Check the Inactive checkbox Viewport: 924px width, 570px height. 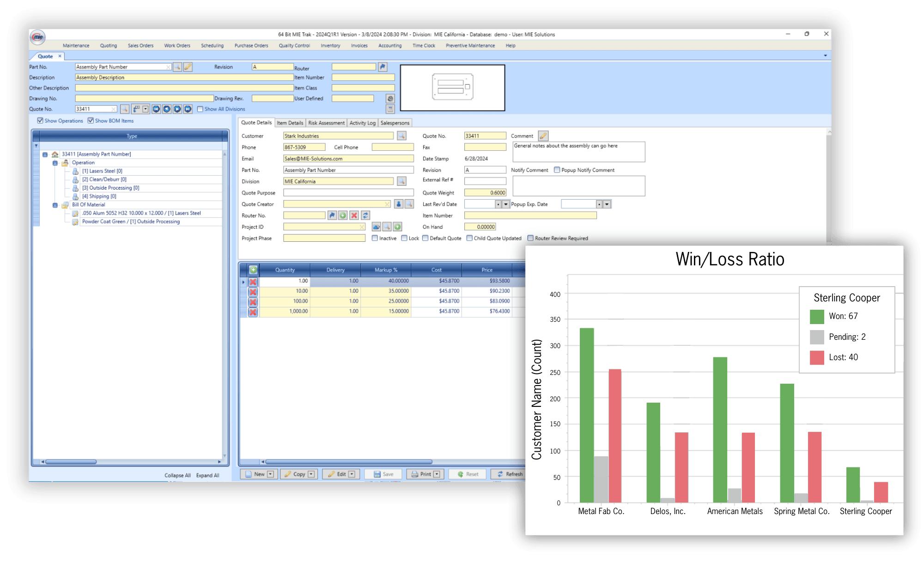(x=375, y=238)
